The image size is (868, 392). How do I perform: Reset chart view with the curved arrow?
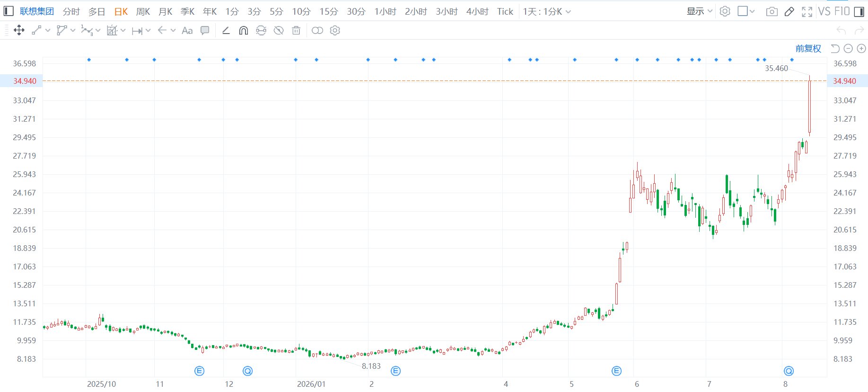pos(835,48)
